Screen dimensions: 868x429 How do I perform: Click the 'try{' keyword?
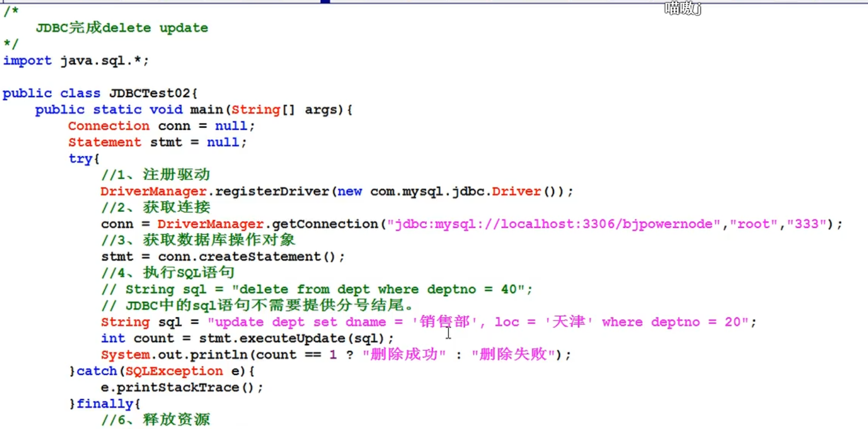(84, 159)
